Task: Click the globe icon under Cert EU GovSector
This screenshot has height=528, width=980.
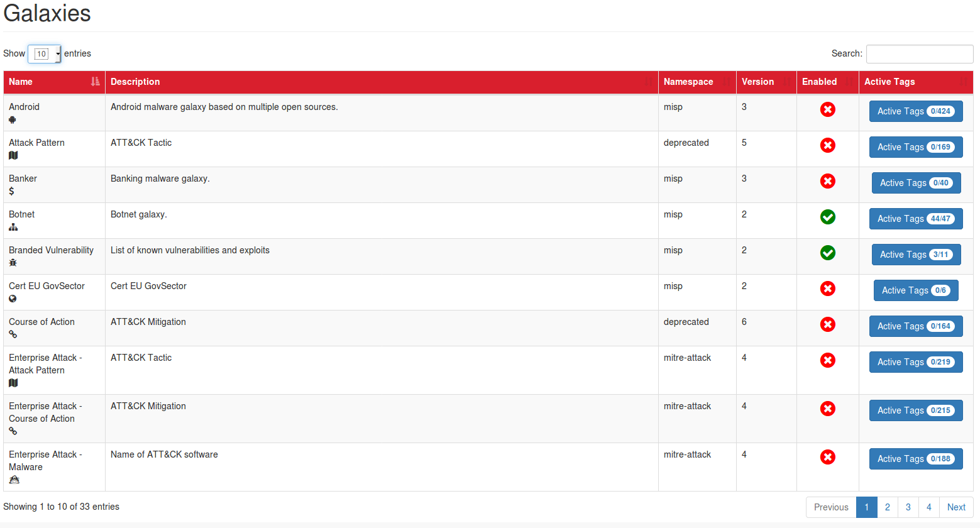Action: pos(13,299)
